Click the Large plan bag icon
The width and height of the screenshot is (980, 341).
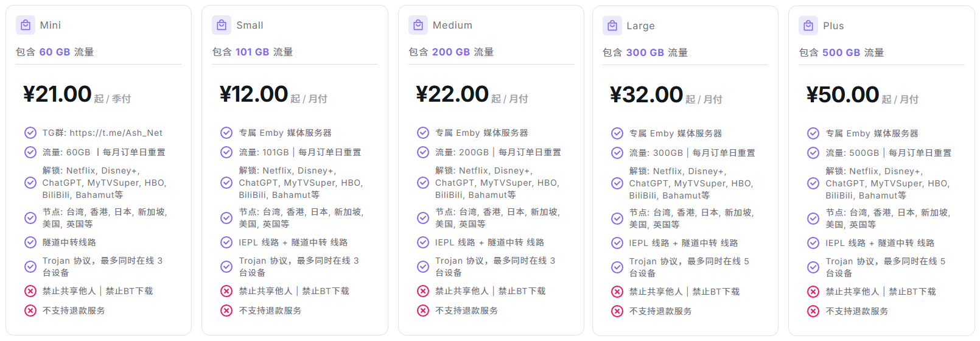pyautogui.click(x=612, y=26)
